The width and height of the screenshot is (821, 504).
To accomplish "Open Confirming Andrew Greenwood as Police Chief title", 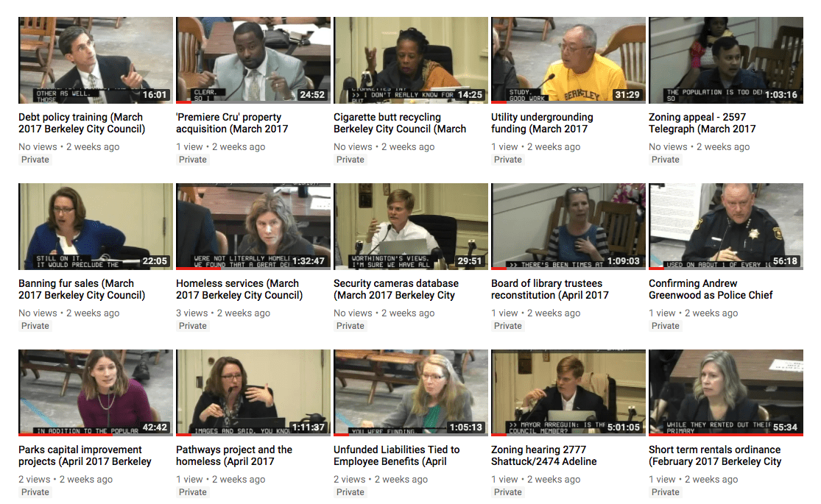I will (x=711, y=289).
